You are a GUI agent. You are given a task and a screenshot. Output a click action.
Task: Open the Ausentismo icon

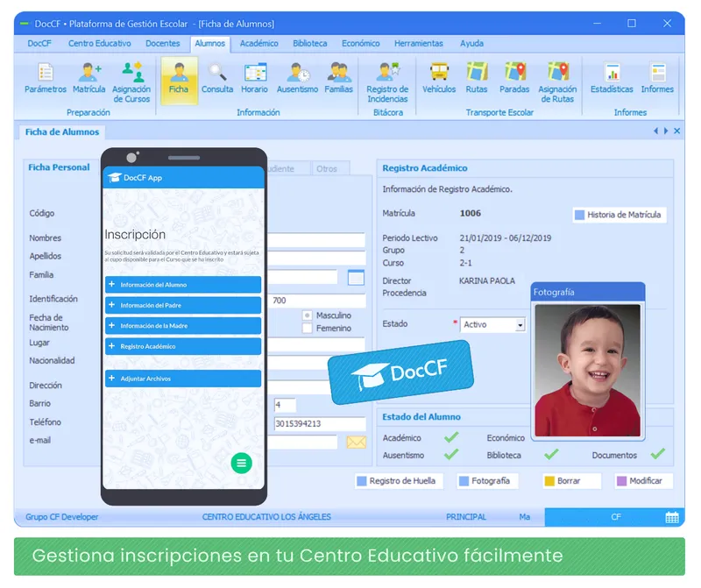pos(297,78)
